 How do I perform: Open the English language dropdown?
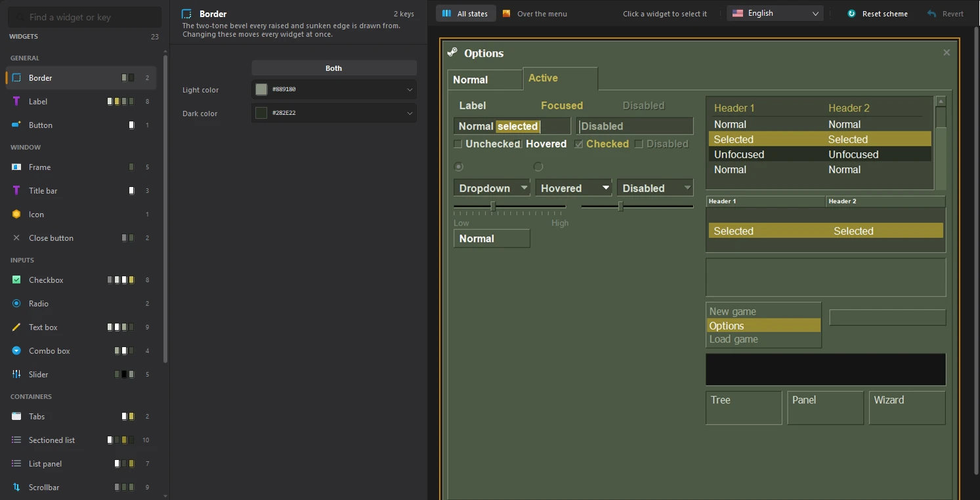tap(775, 13)
